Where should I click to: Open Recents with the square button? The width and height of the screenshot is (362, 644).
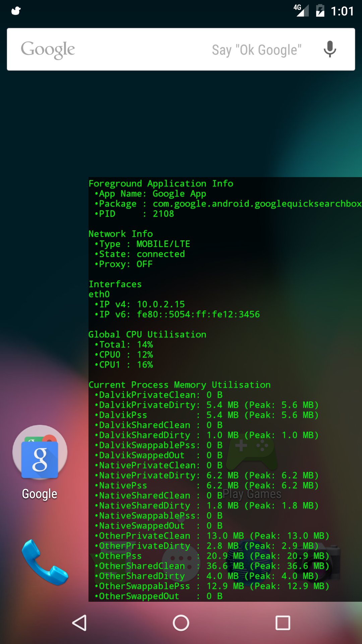click(283, 623)
